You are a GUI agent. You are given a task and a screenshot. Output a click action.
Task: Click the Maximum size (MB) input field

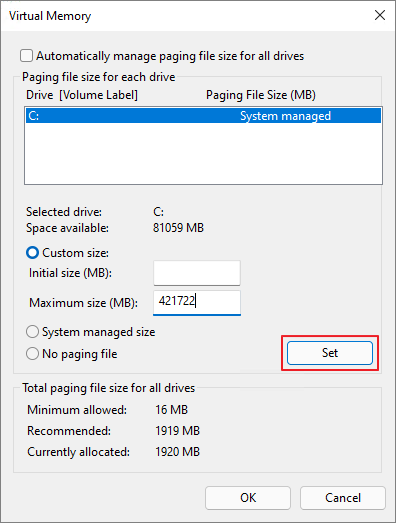197,303
